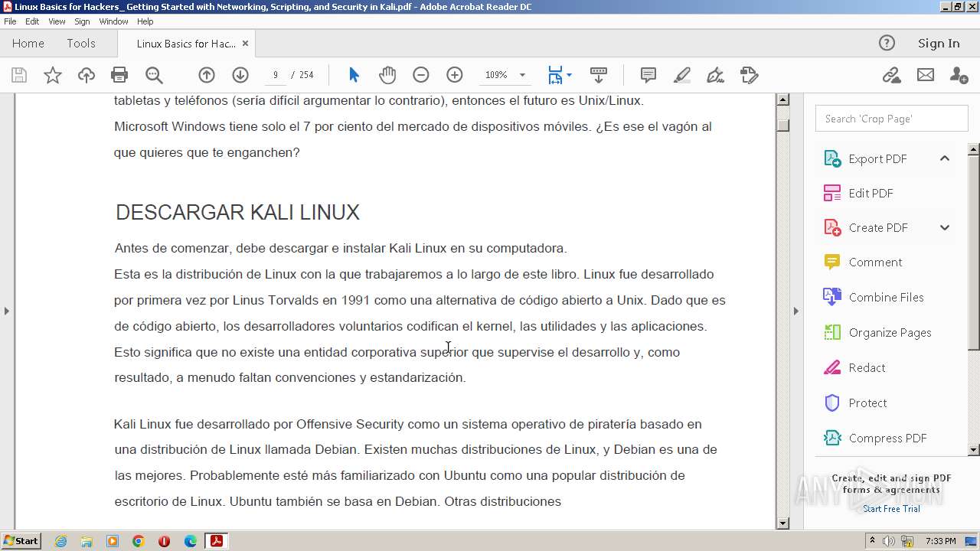Viewport: 980px width, 551px height.
Task: Collapse the right tools pane arrow
Action: pyautogui.click(x=795, y=311)
